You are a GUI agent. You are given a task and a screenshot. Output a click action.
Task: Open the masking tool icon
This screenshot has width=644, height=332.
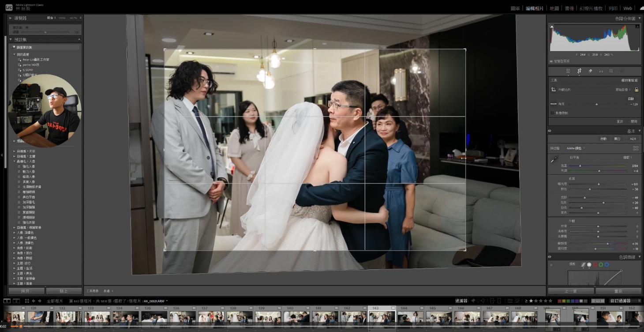coord(611,71)
